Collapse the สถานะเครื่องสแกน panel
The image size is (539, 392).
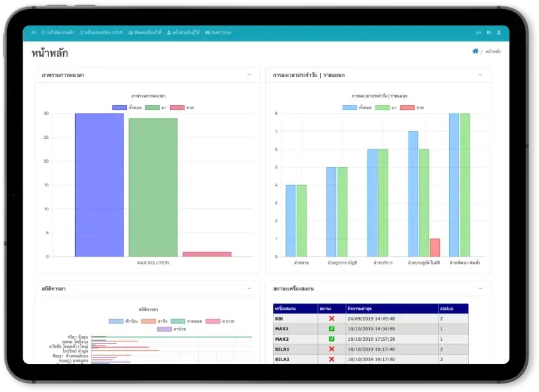481,288
